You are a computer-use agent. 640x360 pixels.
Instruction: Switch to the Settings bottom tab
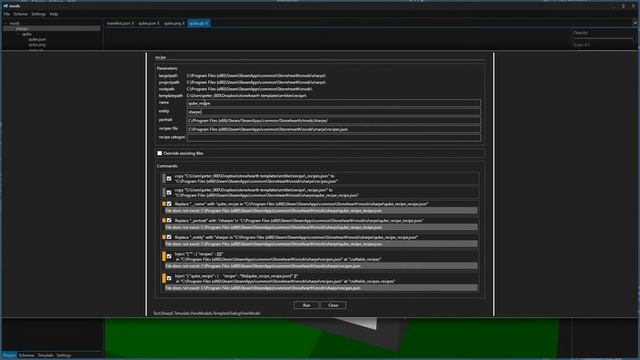[64, 356]
